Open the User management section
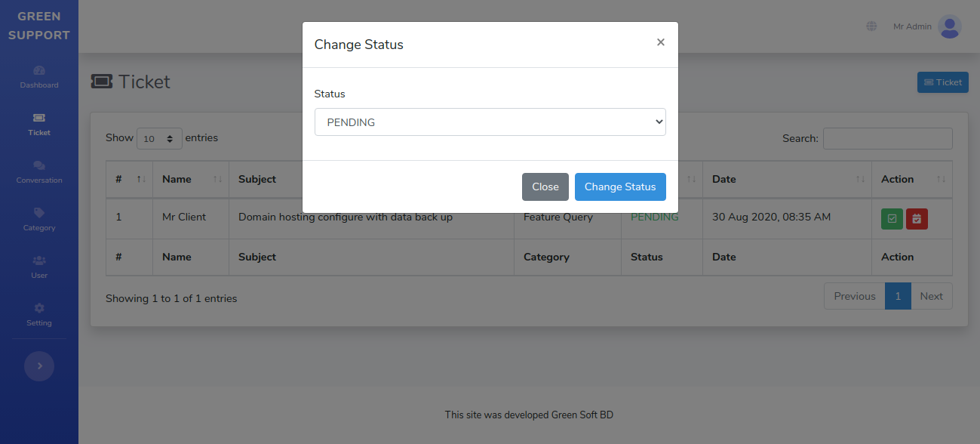 click(x=38, y=268)
